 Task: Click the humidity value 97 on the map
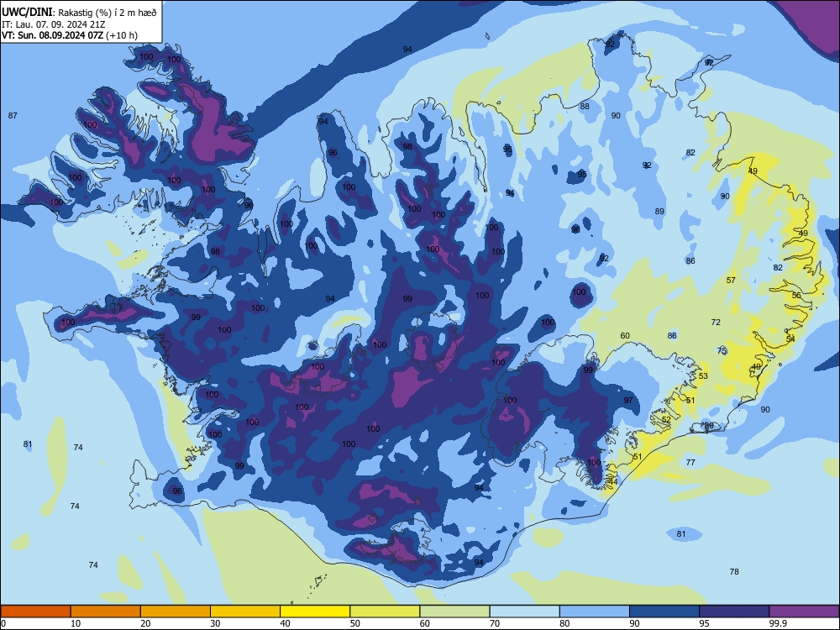628,400
